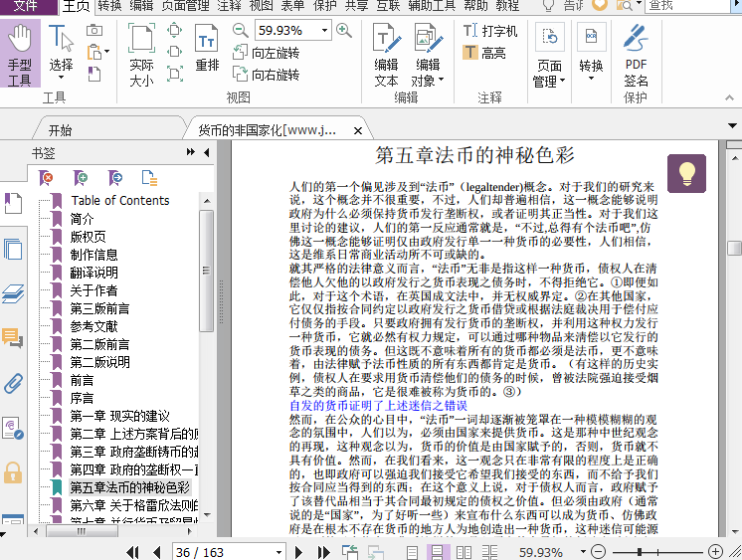Click the lightbulb tip button
This screenshot has height=560, width=742.
pos(686,173)
